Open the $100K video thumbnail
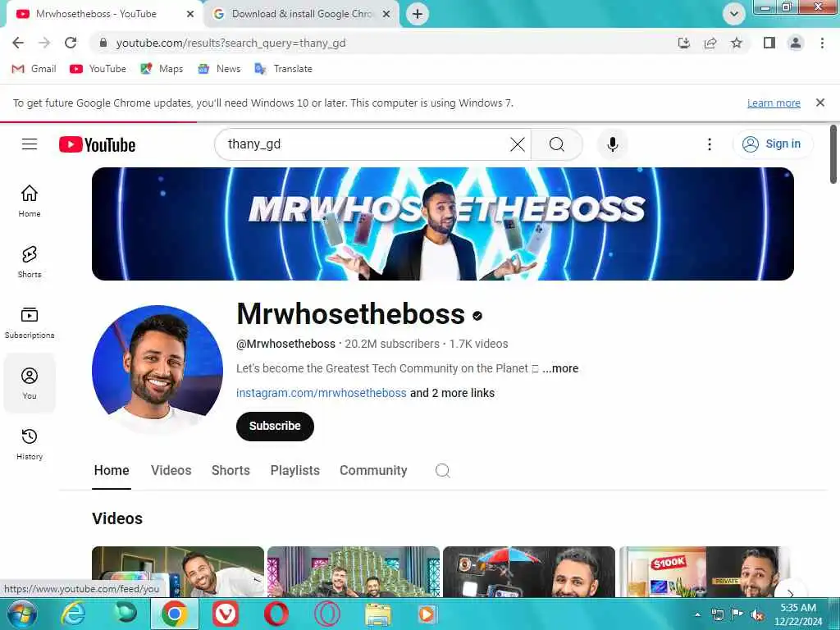This screenshot has height=630, width=840. (704, 571)
